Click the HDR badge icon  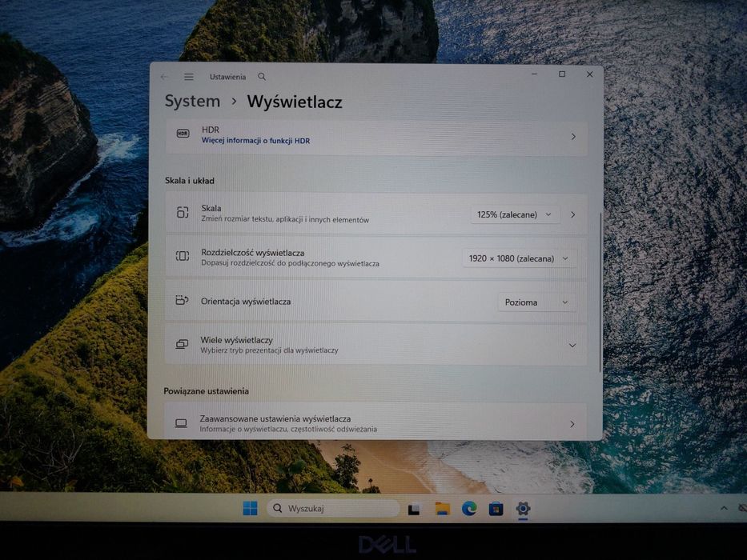(183, 134)
